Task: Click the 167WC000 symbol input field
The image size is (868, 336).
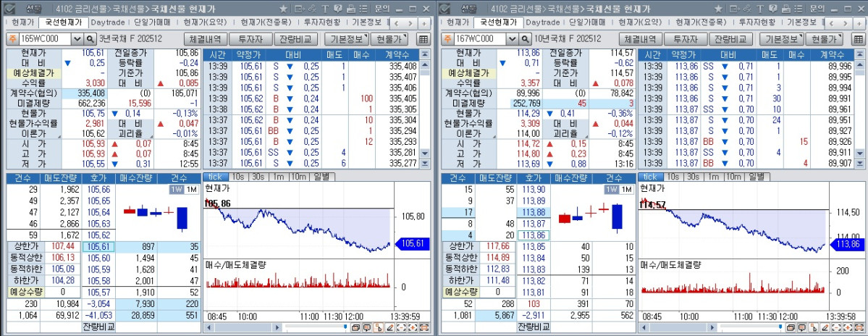Action: coord(481,39)
